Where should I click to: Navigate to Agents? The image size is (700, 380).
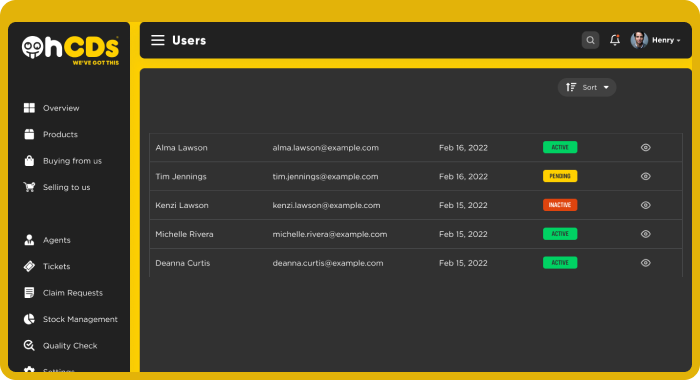[x=57, y=240]
